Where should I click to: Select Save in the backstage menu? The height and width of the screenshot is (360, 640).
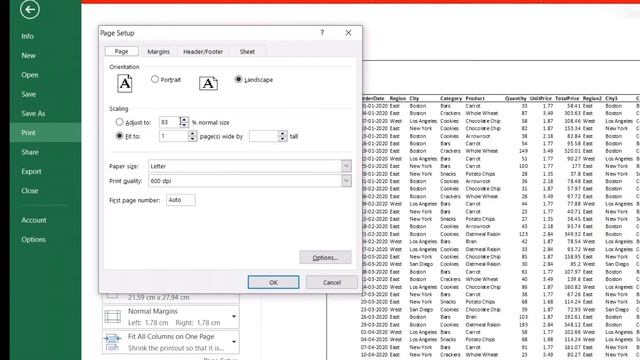pos(29,94)
